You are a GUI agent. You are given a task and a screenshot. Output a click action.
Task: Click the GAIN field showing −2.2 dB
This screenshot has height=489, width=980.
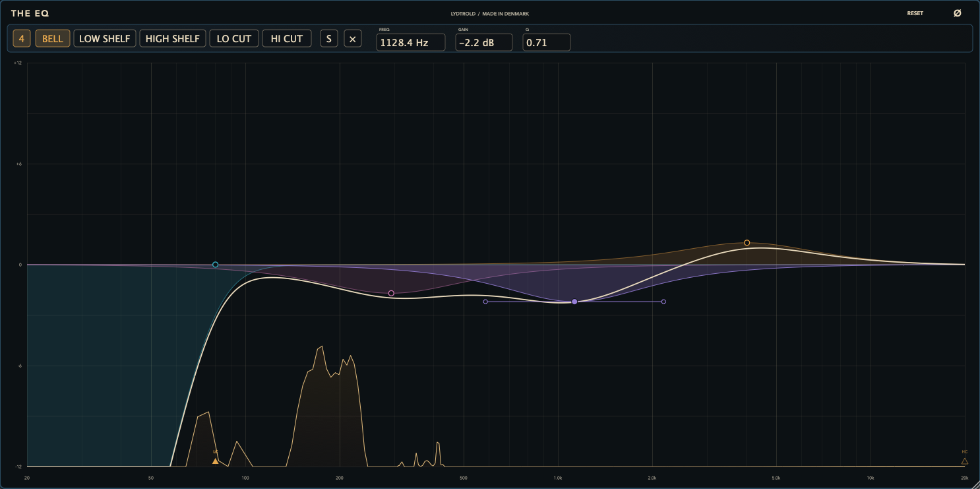[x=484, y=43]
